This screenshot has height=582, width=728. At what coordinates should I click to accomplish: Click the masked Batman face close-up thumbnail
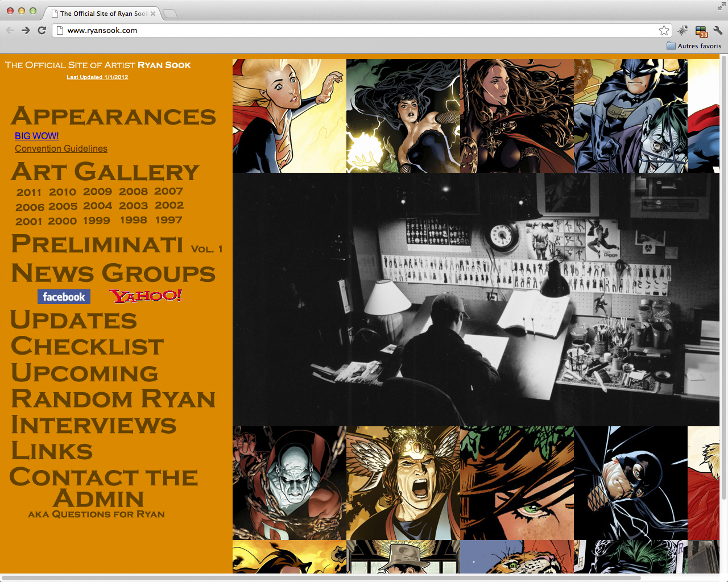(631, 483)
